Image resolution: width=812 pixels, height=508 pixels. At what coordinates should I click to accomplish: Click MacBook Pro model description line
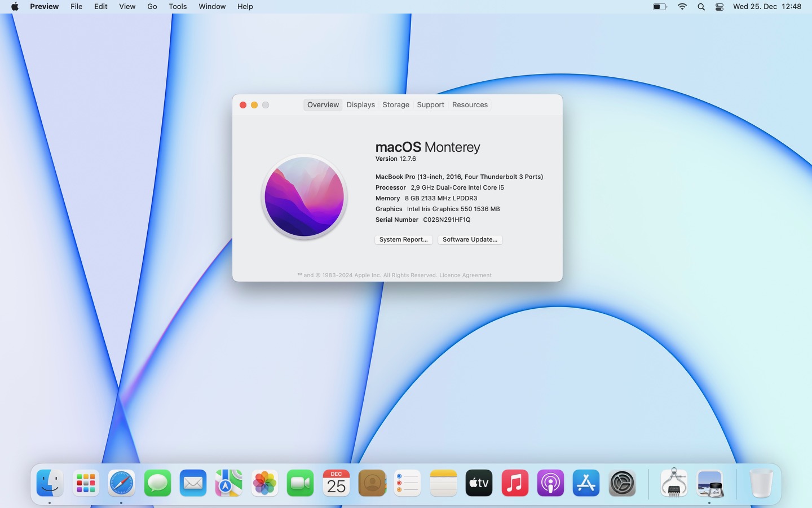point(460,177)
